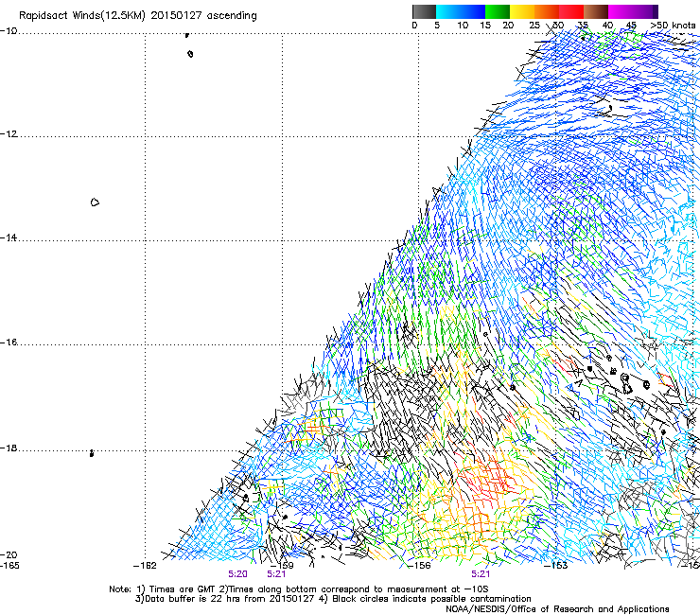Select the red 30-35 knots legend swatch
700x615 pixels.
pyautogui.click(x=571, y=11)
